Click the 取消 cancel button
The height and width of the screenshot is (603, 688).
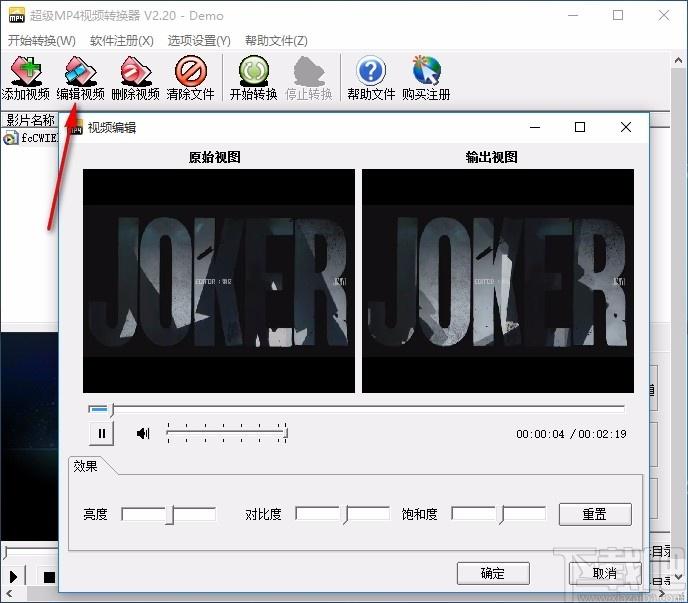[x=605, y=573]
